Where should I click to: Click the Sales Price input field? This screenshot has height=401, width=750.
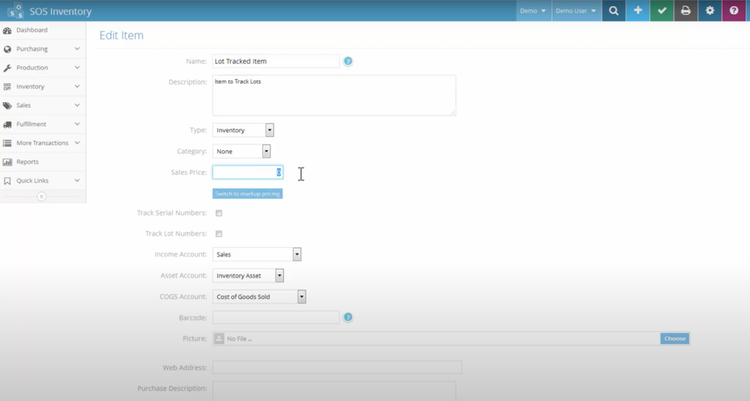pyautogui.click(x=244, y=172)
